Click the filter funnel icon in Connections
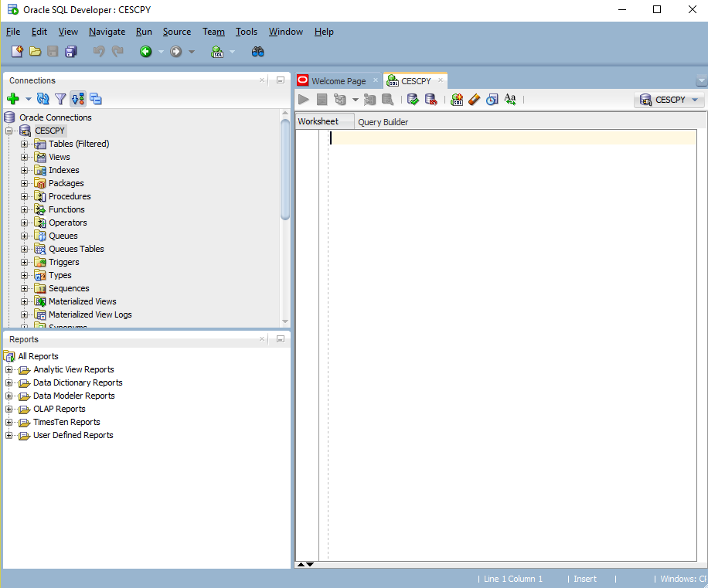708x588 pixels. coord(60,98)
